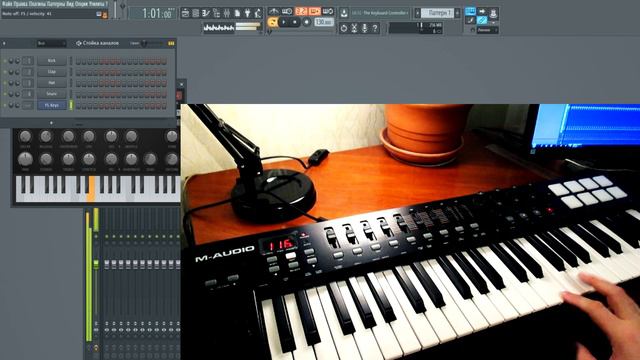Toggle loop recording icon
Image resolution: width=640 pixels, height=360 pixels.
click(x=328, y=11)
